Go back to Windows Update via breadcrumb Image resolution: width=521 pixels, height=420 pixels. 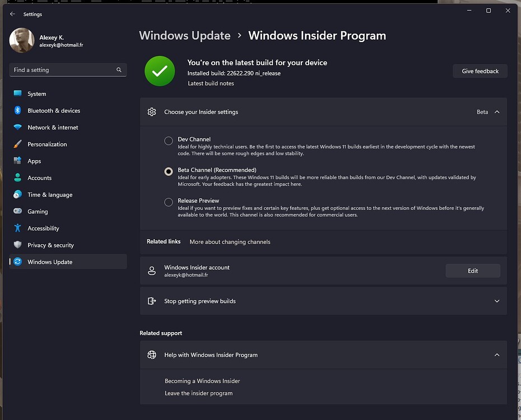[x=185, y=35]
